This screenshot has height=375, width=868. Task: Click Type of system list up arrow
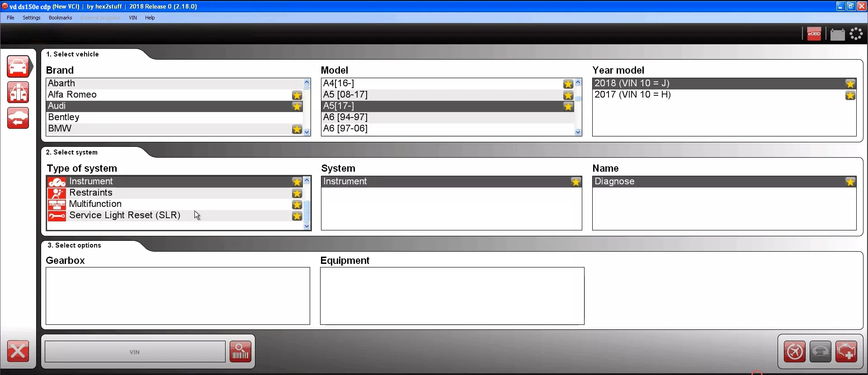(307, 180)
